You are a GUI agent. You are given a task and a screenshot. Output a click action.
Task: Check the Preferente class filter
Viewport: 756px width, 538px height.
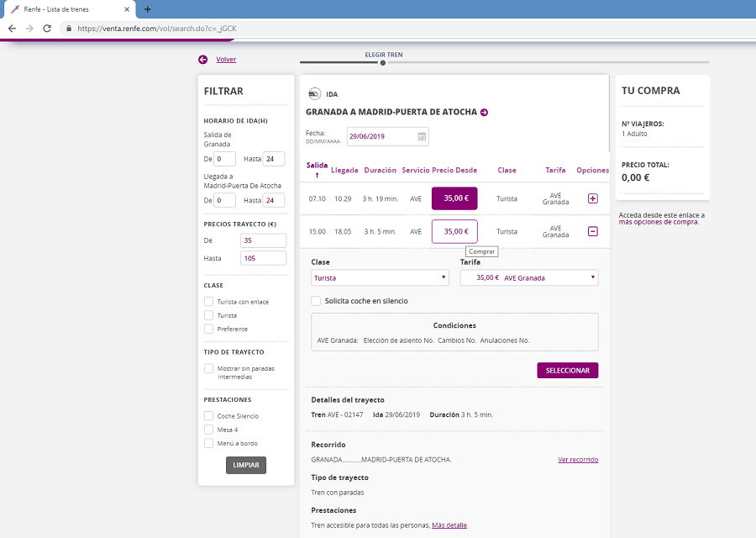208,329
